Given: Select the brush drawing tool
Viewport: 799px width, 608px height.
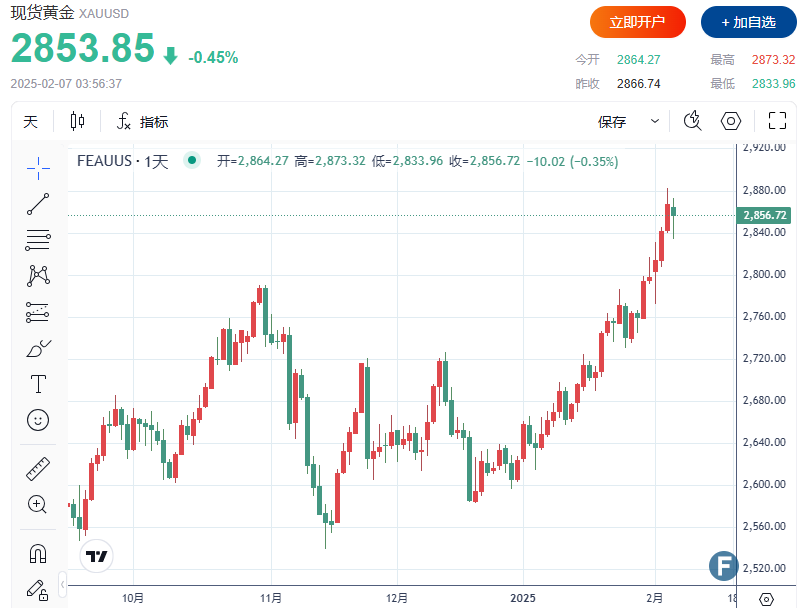Looking at the screenshot, I should tap(38, 348).
